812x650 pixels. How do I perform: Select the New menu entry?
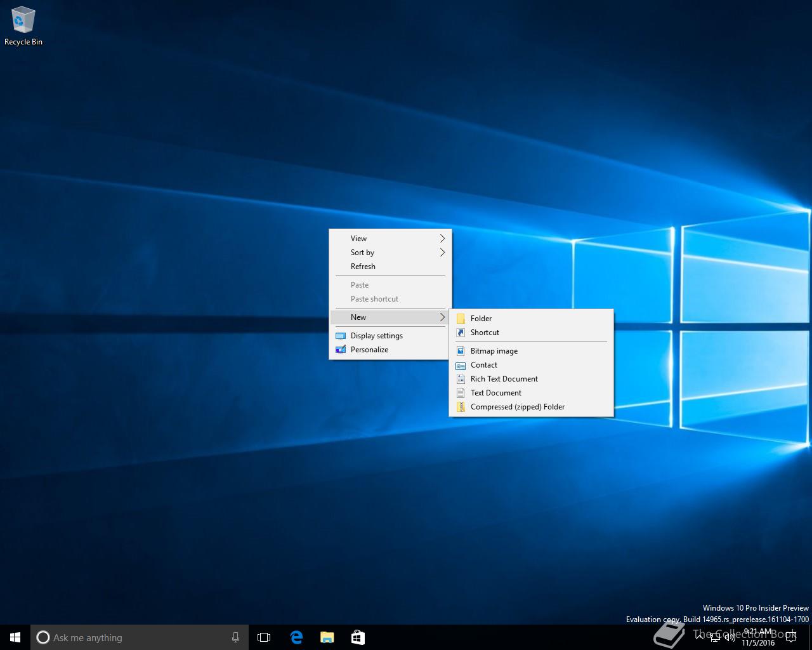390,317
